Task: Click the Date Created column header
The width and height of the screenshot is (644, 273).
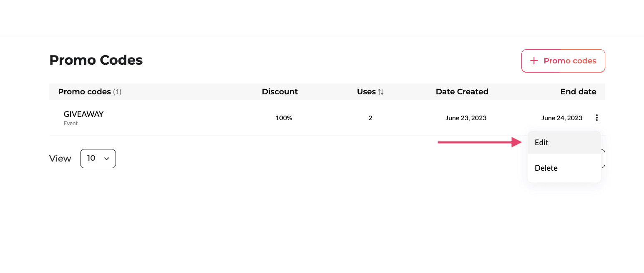Action: point(462,92)
